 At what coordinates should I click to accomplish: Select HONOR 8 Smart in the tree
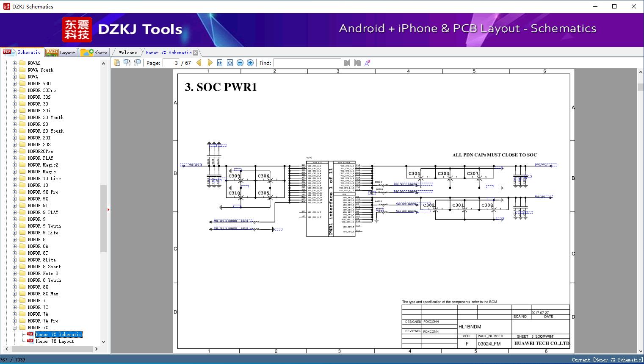(44, 267)
